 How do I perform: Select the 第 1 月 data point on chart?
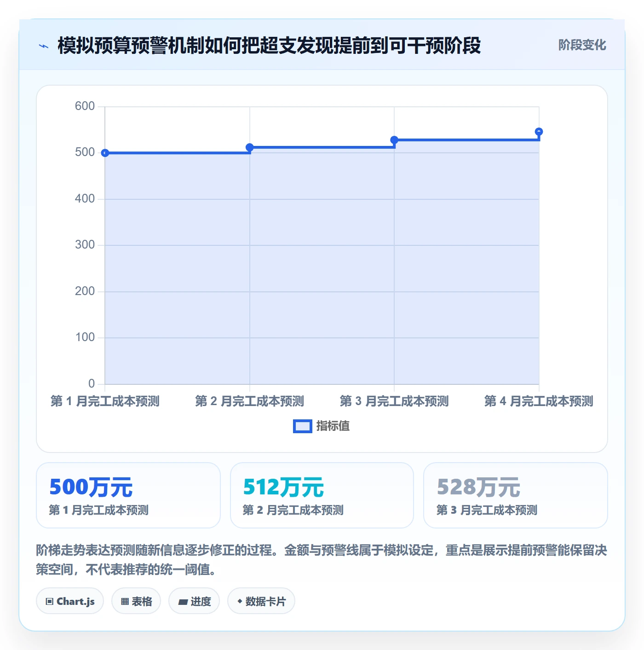(105, 153)
